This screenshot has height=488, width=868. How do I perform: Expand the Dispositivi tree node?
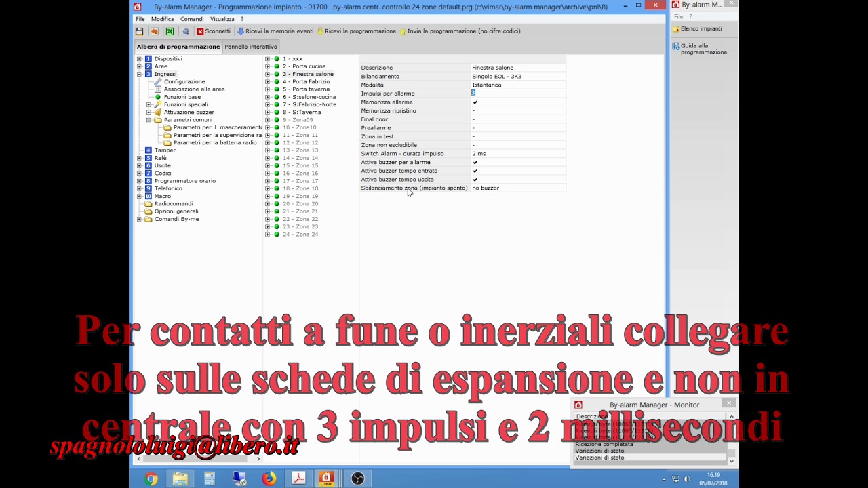tap(139, 59)
